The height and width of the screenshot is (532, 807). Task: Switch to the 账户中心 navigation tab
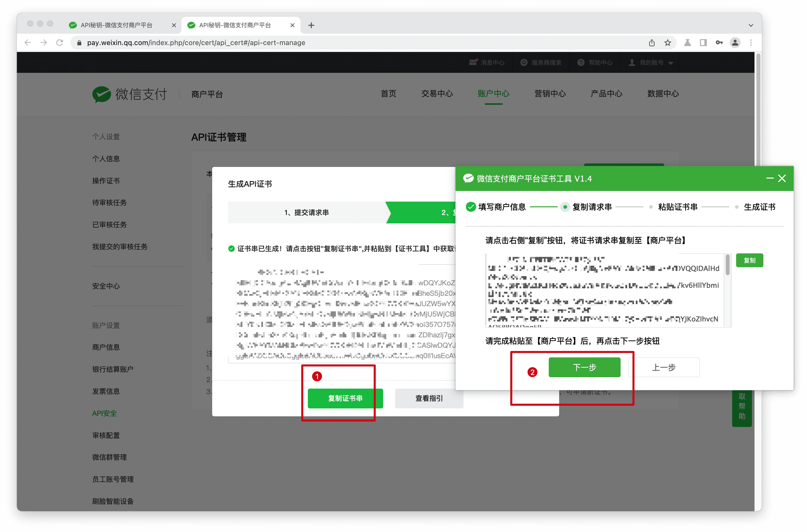(494, 94)
